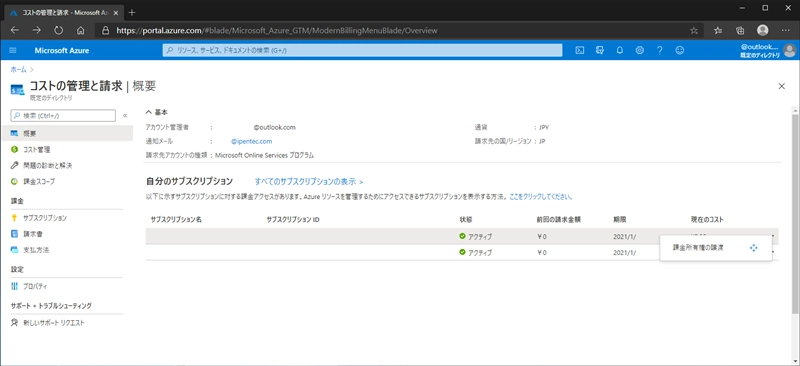Click the ホーム breadcrumb link

click(x=18, y=69)
